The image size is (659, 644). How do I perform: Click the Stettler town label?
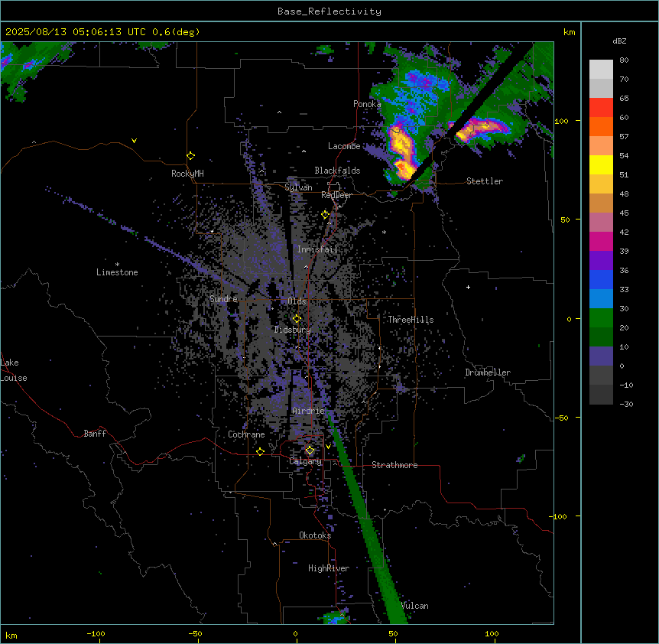(x=484, y=181)
